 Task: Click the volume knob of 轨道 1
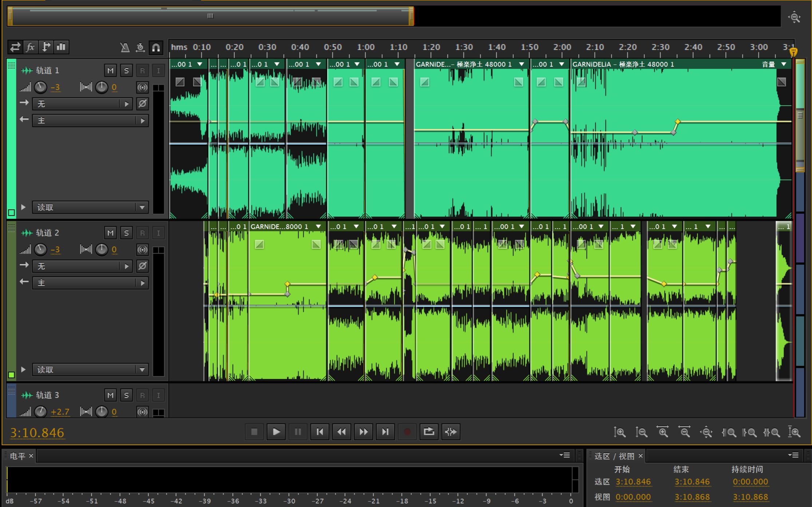(40, 87)
